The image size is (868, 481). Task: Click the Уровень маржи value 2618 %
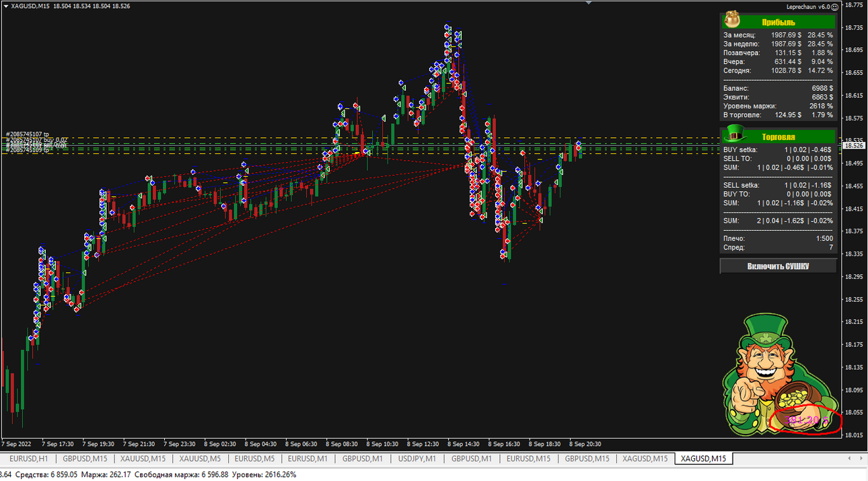pos(822,106)
